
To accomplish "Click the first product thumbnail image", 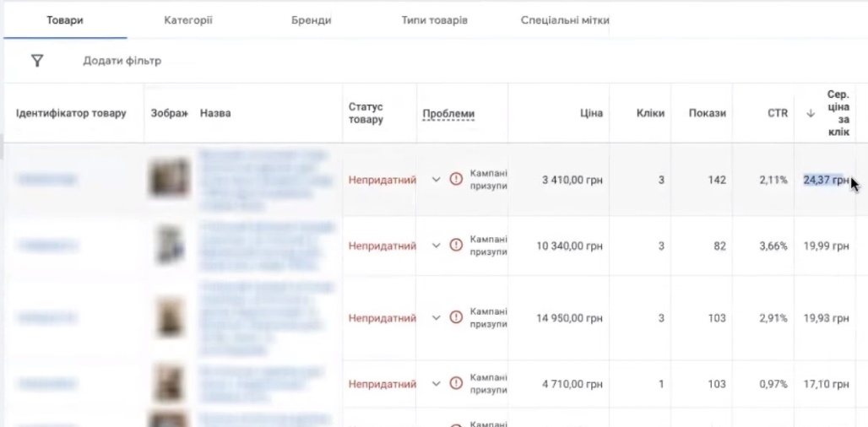I will (169, 178).
